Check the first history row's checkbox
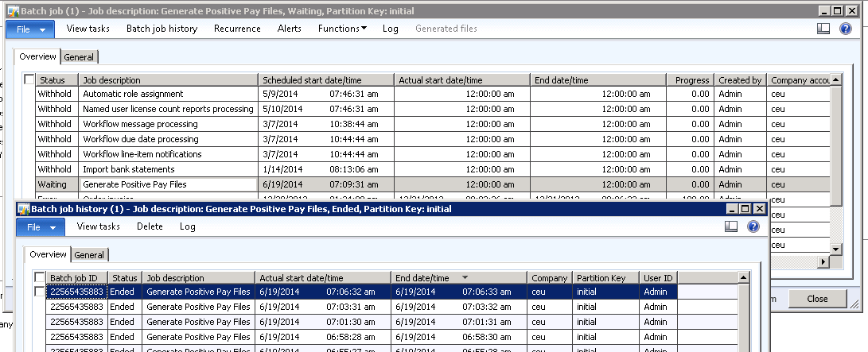The height and width of the screenshot is (352, 868). (39, 292)
